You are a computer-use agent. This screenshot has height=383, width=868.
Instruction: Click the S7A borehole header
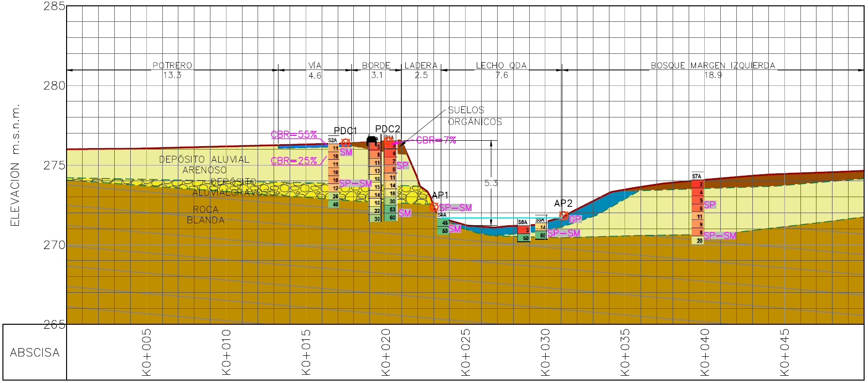pyautogui.click(x=697, y=176)
